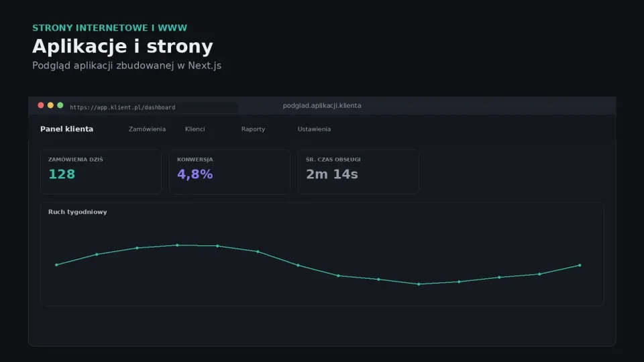Screen dimensions: 644x362
Task: Click the highest peak point of chart
Action: 177,245
